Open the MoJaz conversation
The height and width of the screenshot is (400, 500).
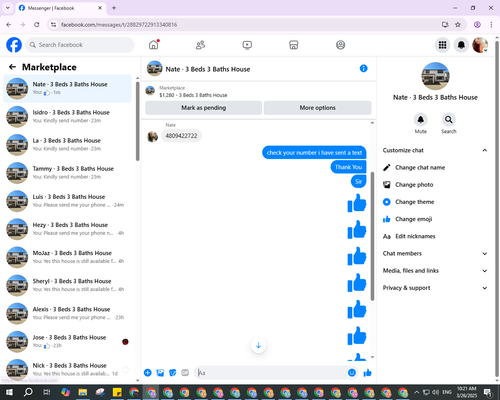point(67,257)
